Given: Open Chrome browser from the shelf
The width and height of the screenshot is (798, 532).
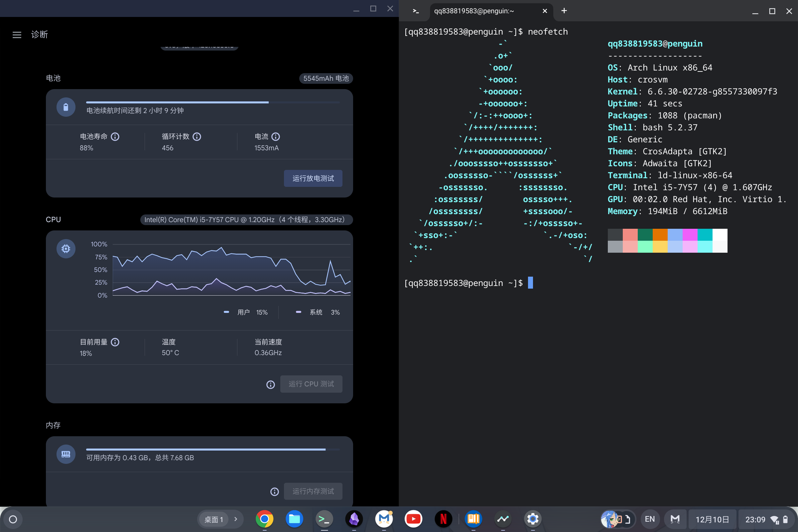Looking at the screenshot, I should click(x=264, y=519).
